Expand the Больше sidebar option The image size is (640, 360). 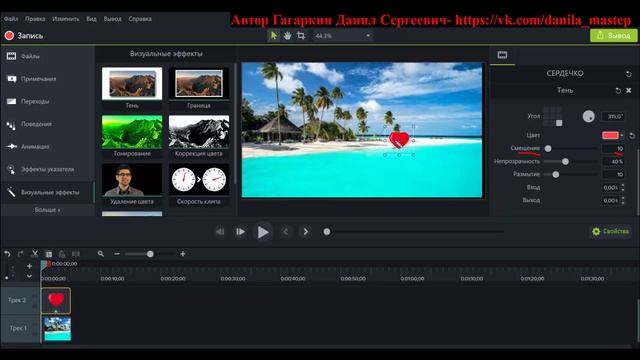tap(47, 210)
